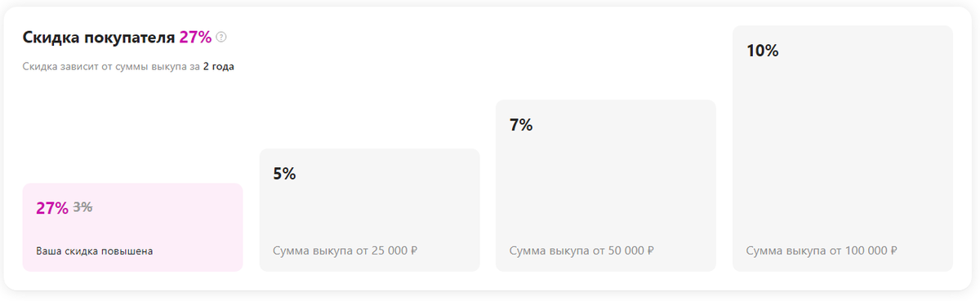
Task: Click "Сумма выкупа от 25 000 ₽" text
Action: (345, 251)
